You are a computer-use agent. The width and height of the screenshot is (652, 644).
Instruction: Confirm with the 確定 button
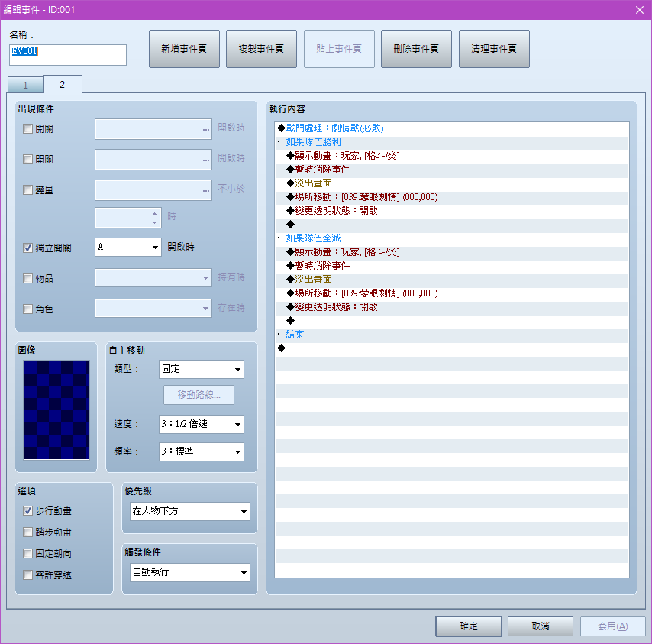click(469, 626)
